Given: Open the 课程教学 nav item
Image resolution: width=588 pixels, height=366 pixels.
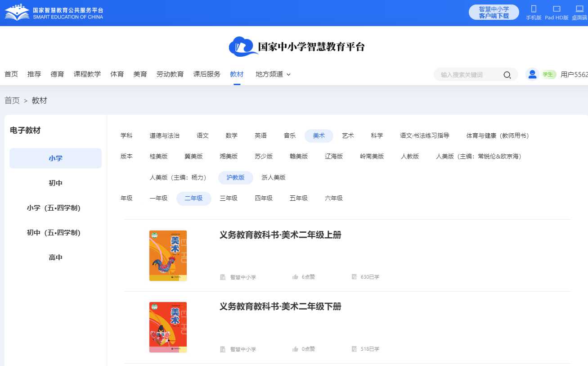Looking at the screenshot, I should [x=87, y=74].
